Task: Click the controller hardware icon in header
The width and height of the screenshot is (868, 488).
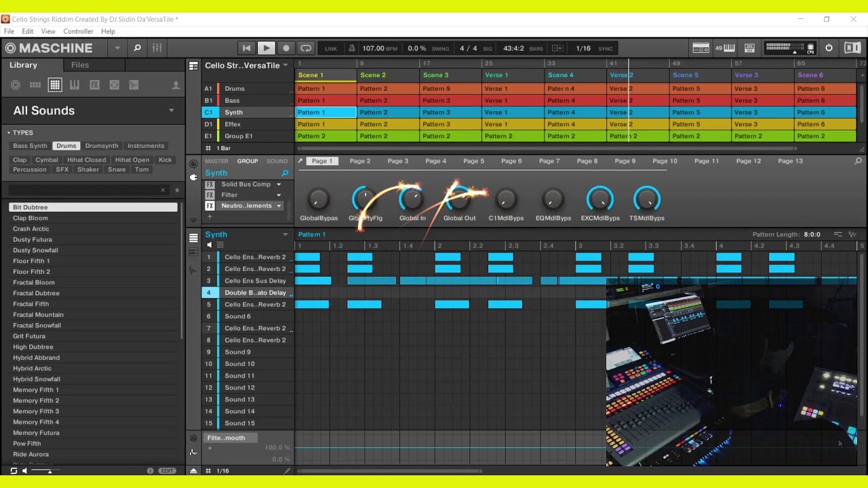Action: point(701,48)
